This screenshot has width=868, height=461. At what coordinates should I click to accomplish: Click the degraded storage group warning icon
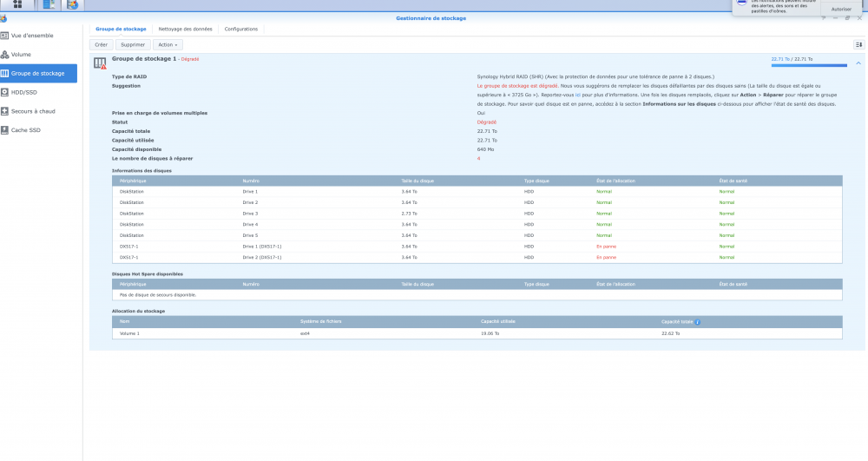click(x=100, y=63)
